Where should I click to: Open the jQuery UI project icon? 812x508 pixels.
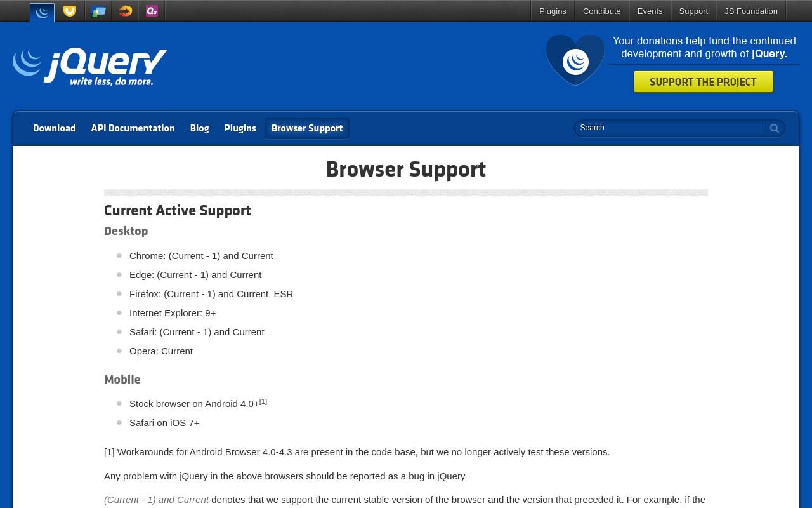(x=70, y=11)
